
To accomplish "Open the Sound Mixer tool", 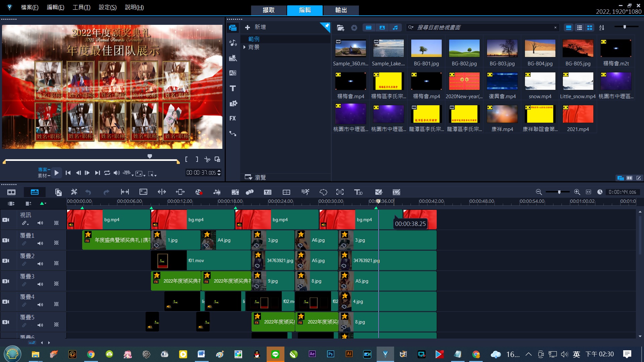I will [217, 192].
